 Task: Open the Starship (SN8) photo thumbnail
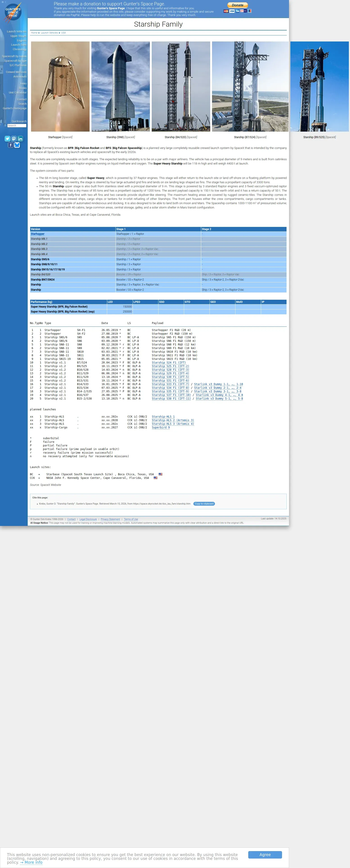click(120, 87)
